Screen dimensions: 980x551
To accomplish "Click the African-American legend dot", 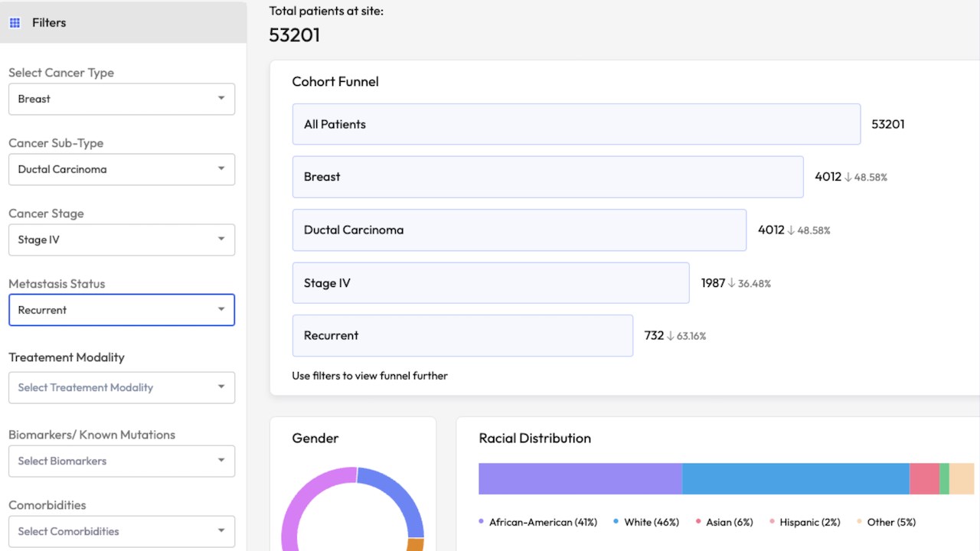I will click(x=482, y=522).
